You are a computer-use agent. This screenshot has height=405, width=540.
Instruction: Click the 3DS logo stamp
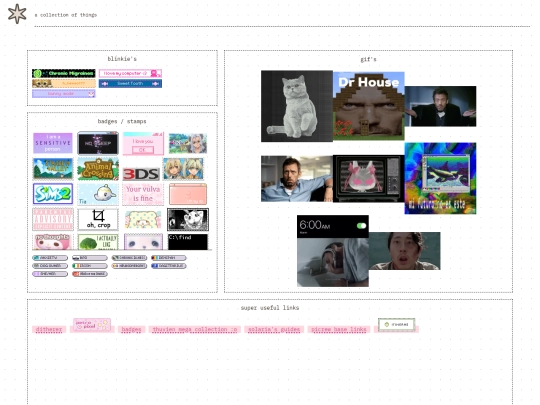click(141, 174)
